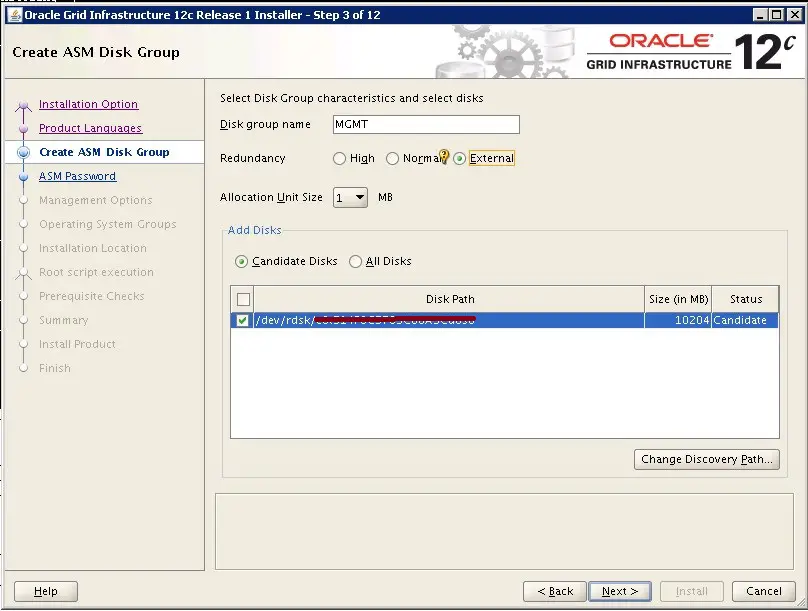Click the Disk group name field

coord(426,125)
